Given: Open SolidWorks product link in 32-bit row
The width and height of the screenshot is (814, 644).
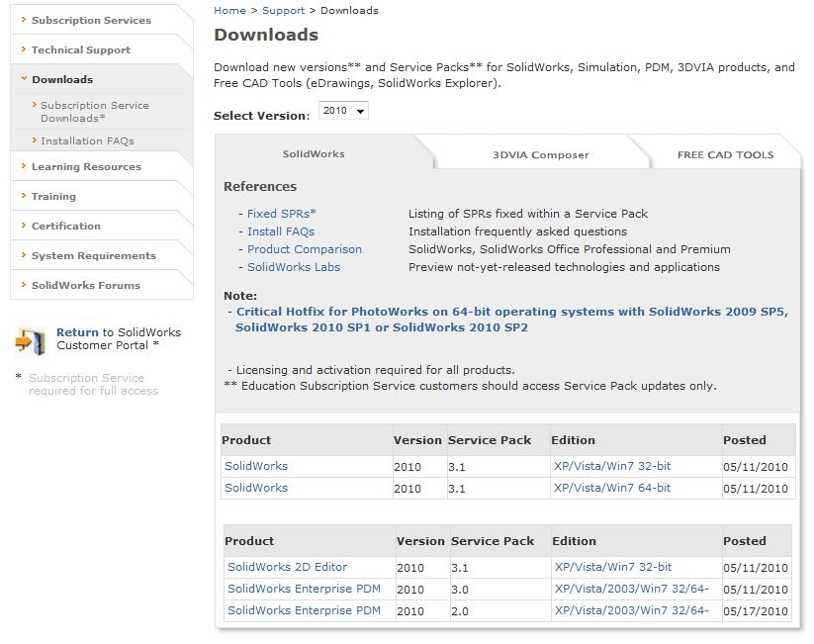Looking at the screenshot, I should coord(256,466).
